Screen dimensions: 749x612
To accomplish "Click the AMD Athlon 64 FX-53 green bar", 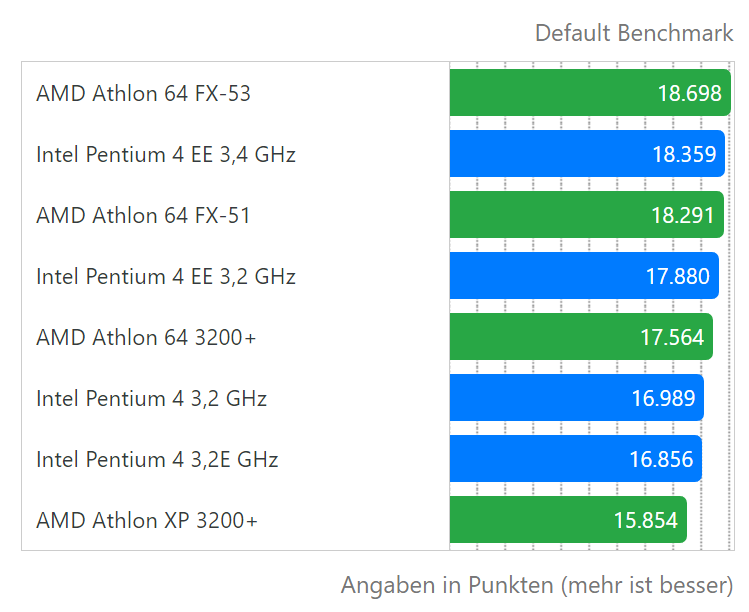I will click(x=590, y=93).
